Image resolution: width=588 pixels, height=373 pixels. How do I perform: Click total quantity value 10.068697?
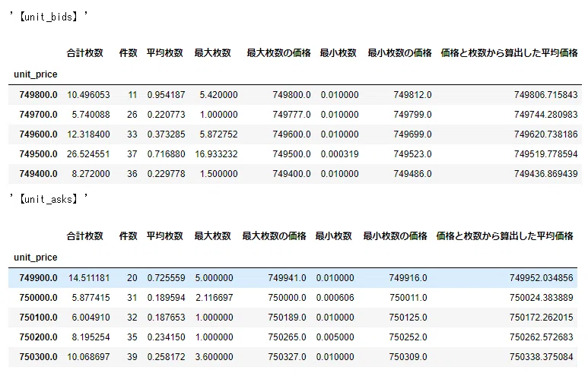(x=88, y=357)
